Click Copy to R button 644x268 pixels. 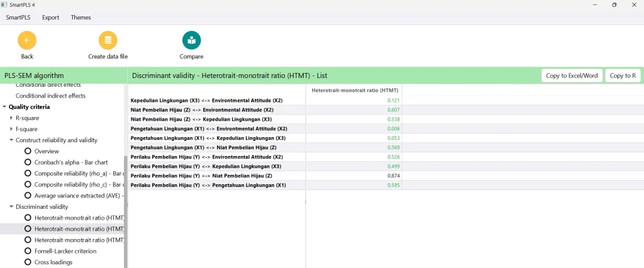tap(623, 75)
